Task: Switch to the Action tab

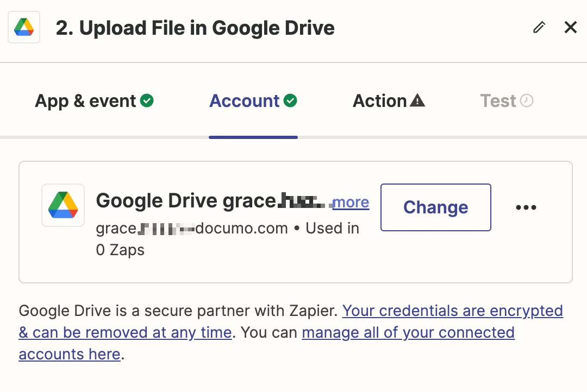Action: (x=389, y=101)
